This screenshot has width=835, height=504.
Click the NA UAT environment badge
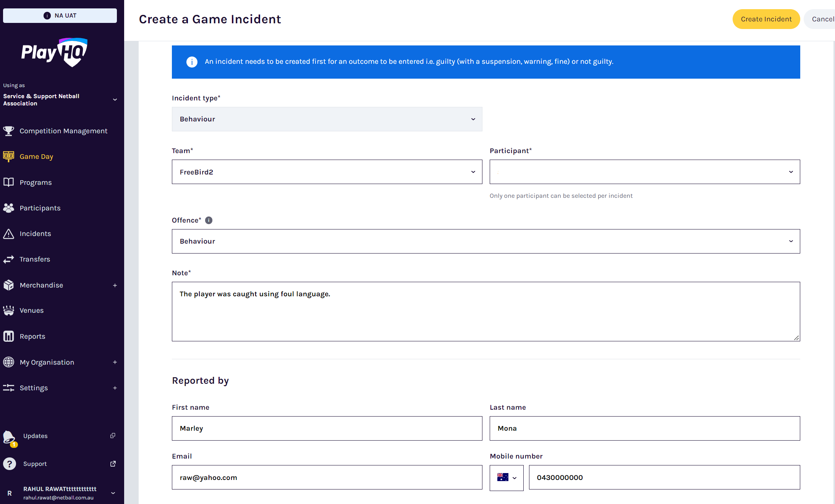(x=60, y=16)
